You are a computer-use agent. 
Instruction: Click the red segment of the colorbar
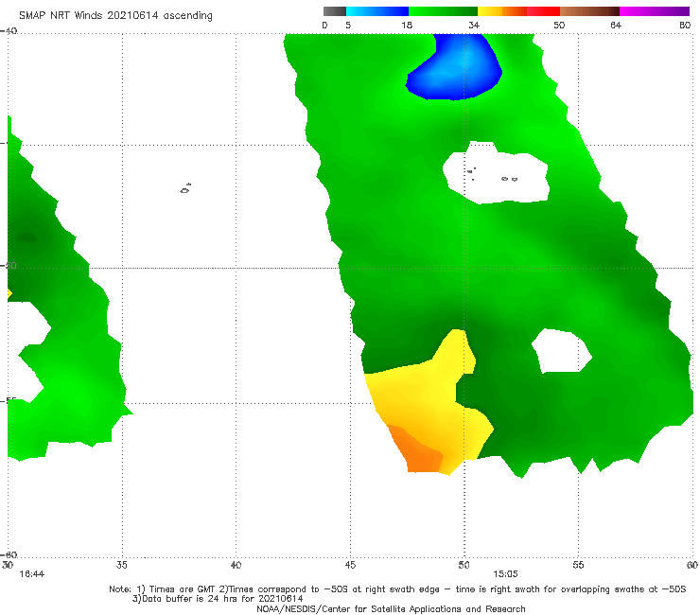(x=544, y=11)
